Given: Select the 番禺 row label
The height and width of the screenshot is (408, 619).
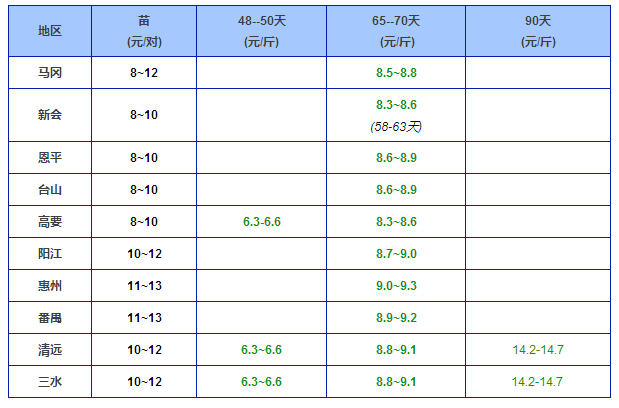Looking at the screenshot, I should pos(50,318).
